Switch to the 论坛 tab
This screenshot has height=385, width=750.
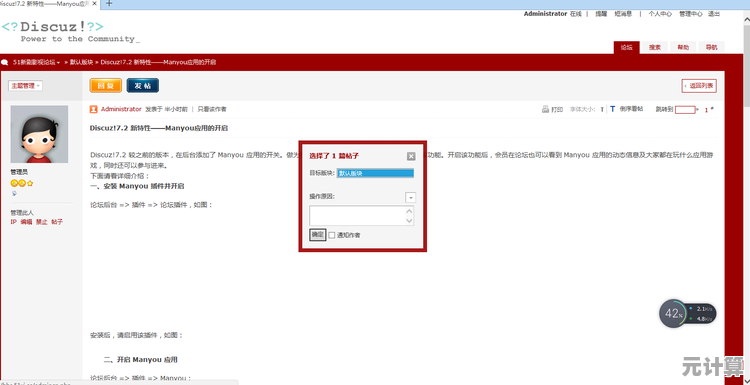[627, 47]
